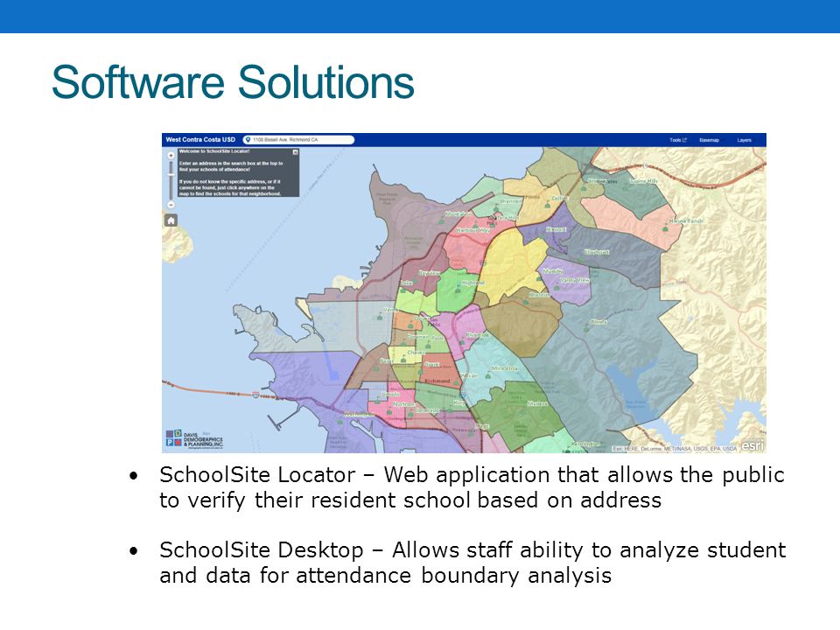Open the Tools menu
Viewport: 840px width, 630px height.
point(677,140)
